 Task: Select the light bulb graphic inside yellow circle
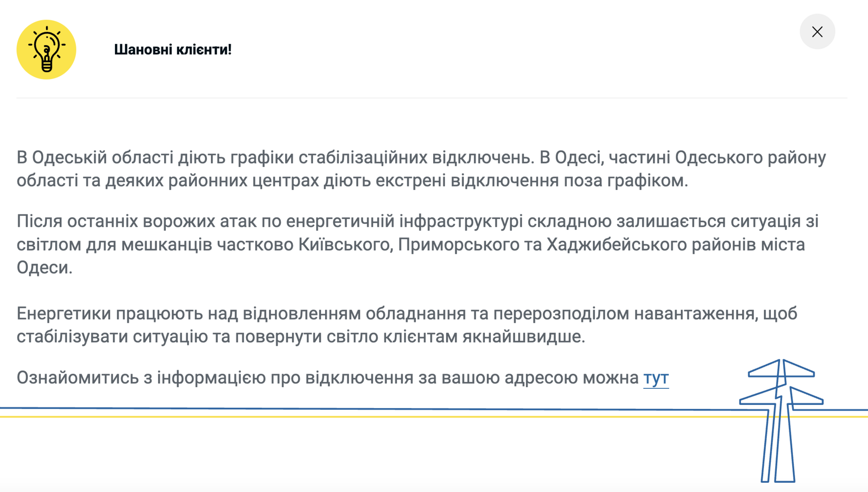(46, 50)
